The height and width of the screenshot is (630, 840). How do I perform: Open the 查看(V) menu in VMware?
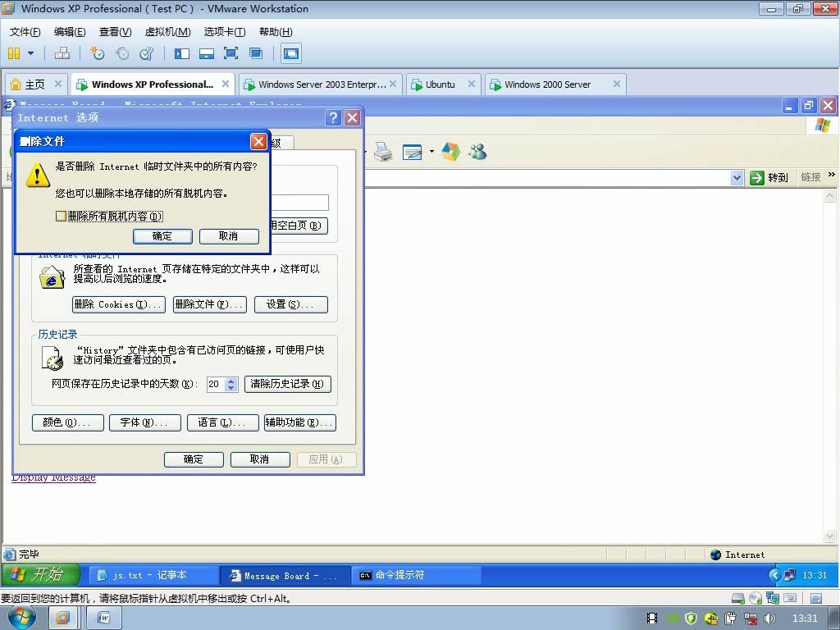pos(115,32)
